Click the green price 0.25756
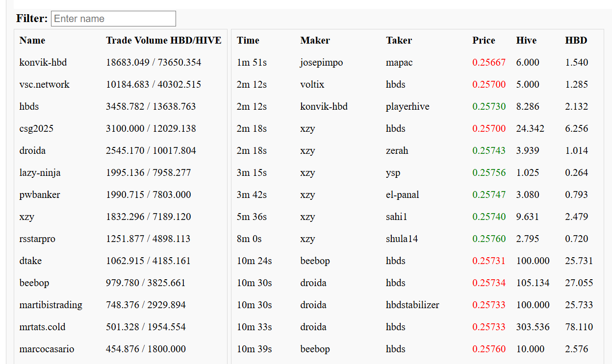 pyautogui.click(x=489, y=173)
